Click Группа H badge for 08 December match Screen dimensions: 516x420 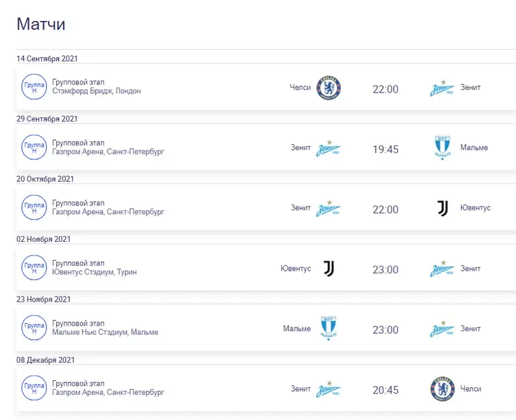click(34, 388)
